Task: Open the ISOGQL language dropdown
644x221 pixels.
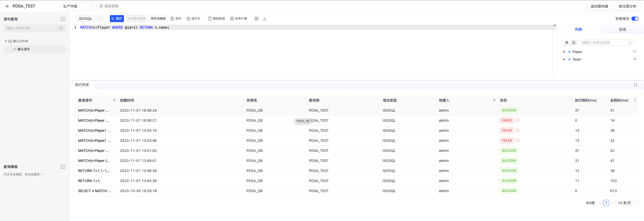Action: [x=90, y=19]
